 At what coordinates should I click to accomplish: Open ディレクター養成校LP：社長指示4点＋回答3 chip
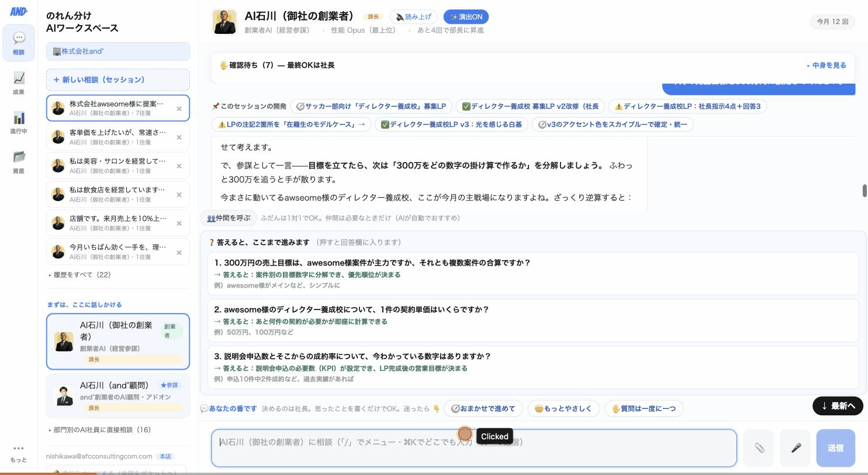click(688, 106)
